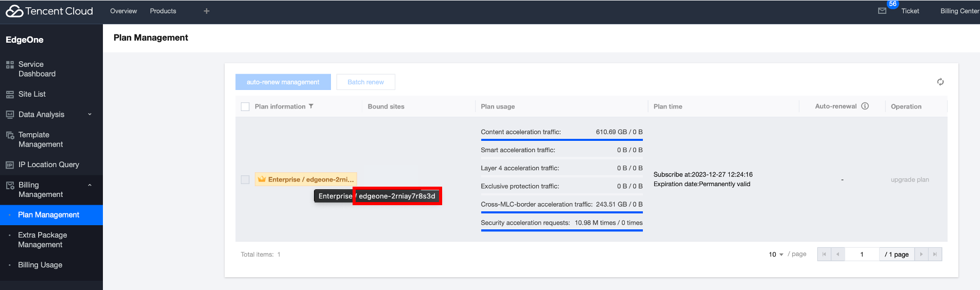Click the plus icon in the top navigation
Screen dimensions: 980x290
pyautogui.click(x=206, y=11)
